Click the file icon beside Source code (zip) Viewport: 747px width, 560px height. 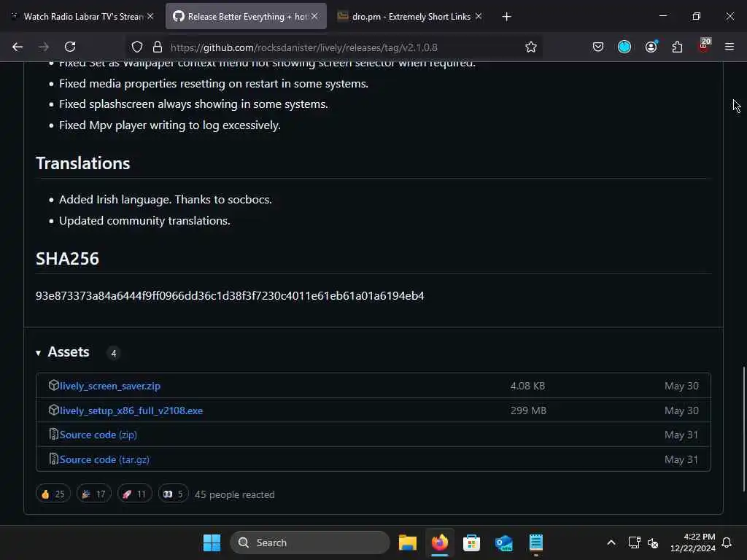53,435
